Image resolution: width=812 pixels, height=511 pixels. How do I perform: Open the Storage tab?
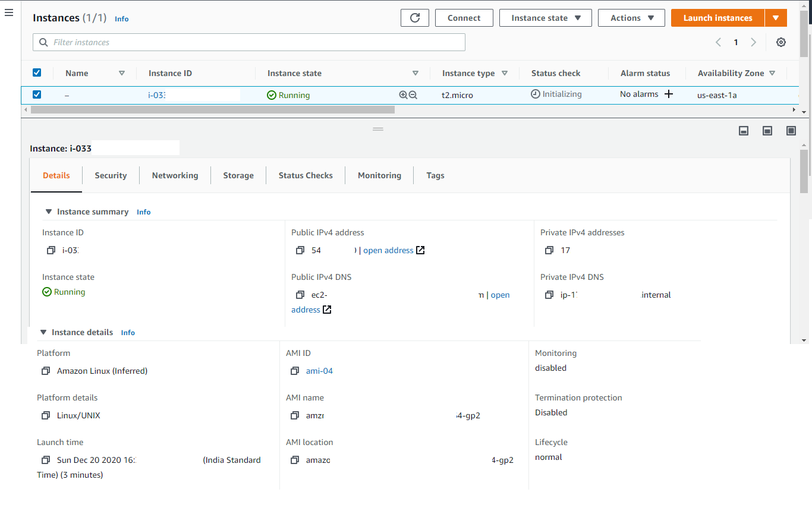click(238, 175)
